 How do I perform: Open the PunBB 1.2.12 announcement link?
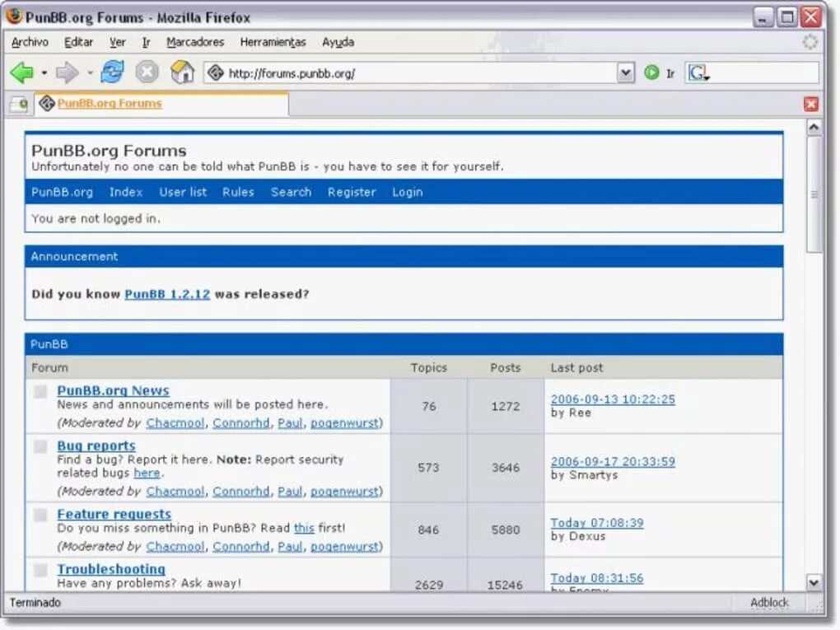click(167, 294)
